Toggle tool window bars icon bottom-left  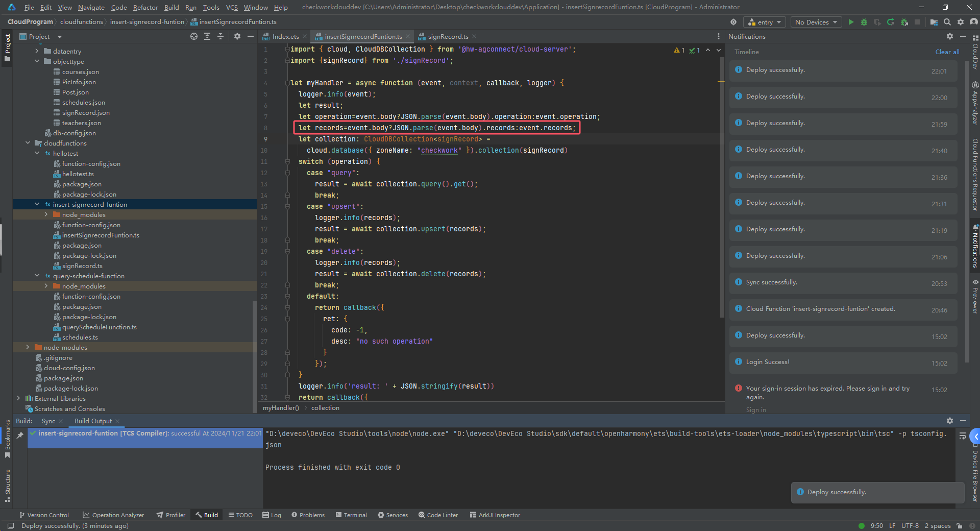click(x=11, y=525)
